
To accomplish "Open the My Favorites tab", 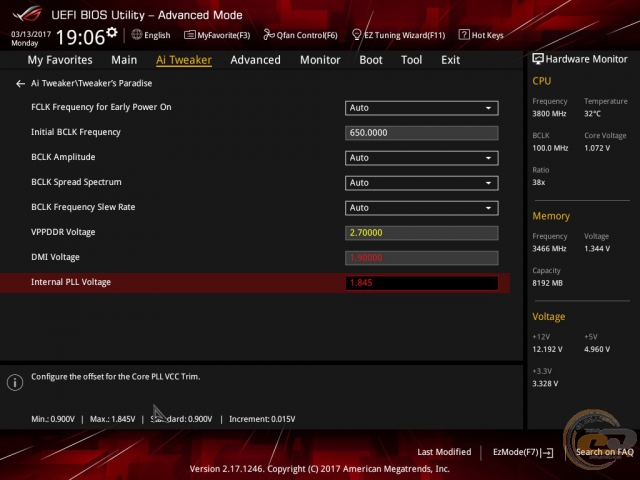I will (x=60, y=60).
